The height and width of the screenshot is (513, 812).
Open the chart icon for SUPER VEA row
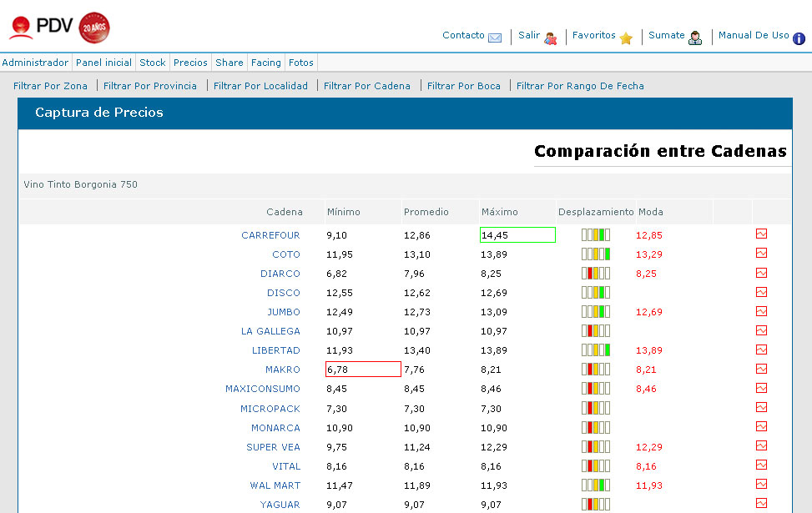[761, 445]
